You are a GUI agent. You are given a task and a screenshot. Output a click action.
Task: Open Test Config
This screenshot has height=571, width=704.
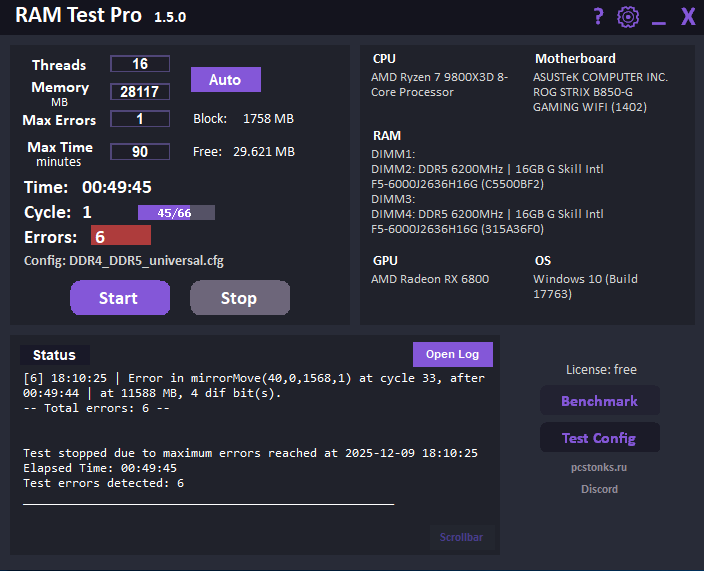click(x=599, y=437)
